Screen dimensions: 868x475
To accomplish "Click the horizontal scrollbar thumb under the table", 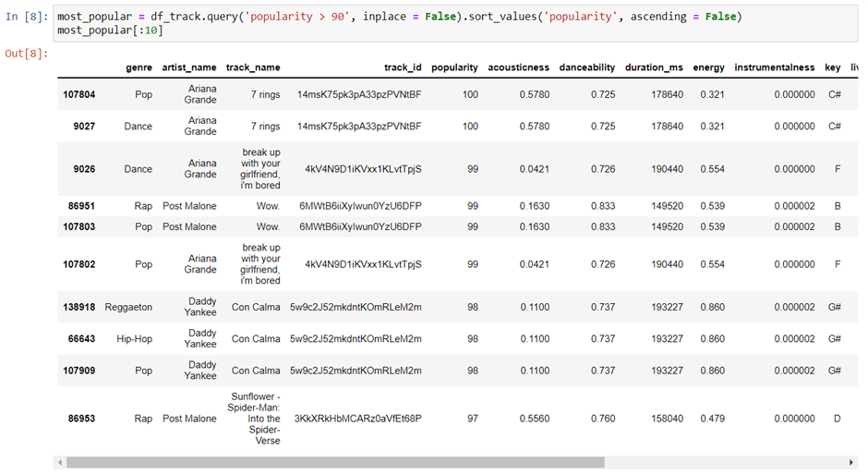I will 335,462.
